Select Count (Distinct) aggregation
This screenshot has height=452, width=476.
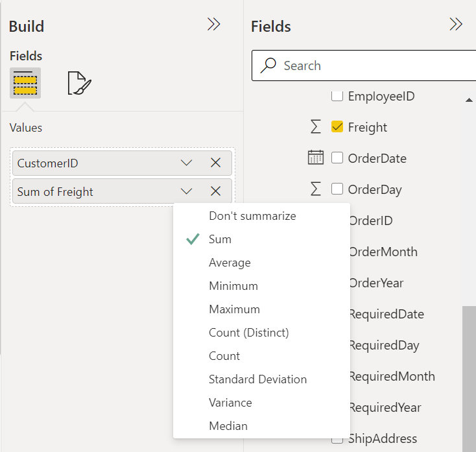pyautogui.click(x=261, y=333)
